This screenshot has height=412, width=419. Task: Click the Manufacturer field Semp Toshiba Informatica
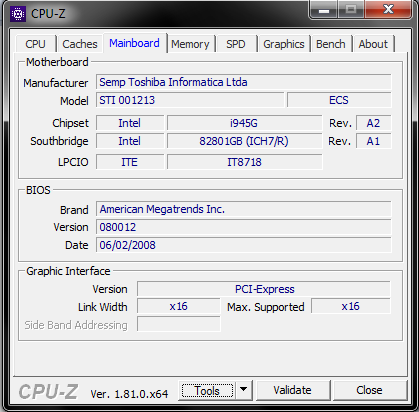pyautogui.click(x=244, y=82)
